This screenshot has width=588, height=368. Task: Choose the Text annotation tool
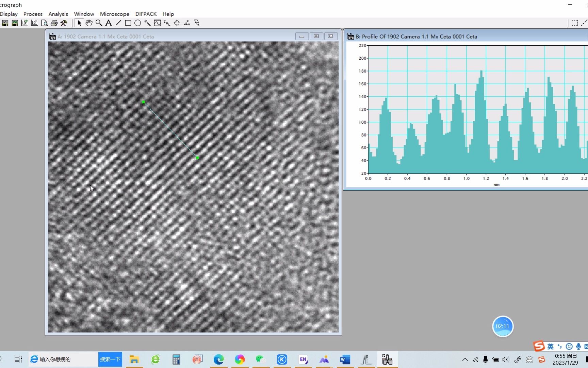[109, 23]
